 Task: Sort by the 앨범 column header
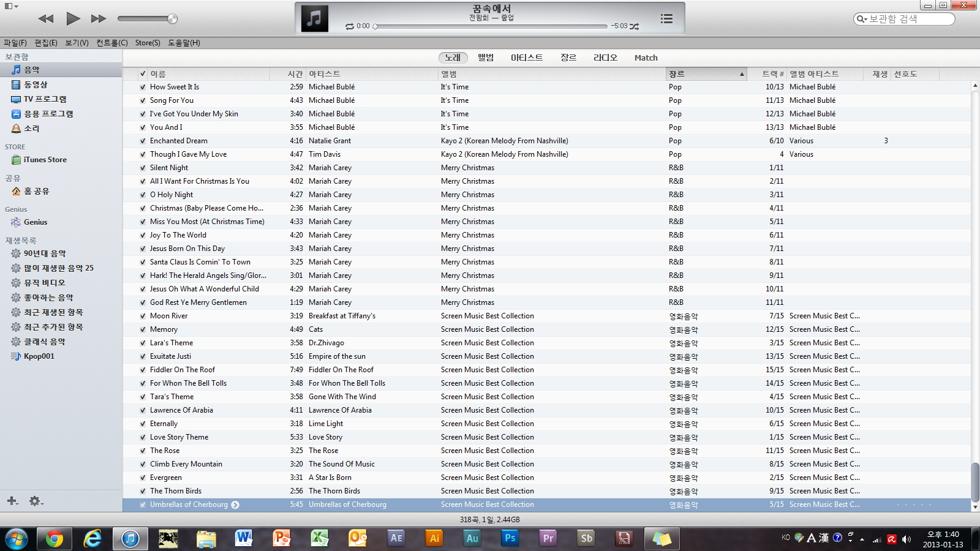(552, 74)
